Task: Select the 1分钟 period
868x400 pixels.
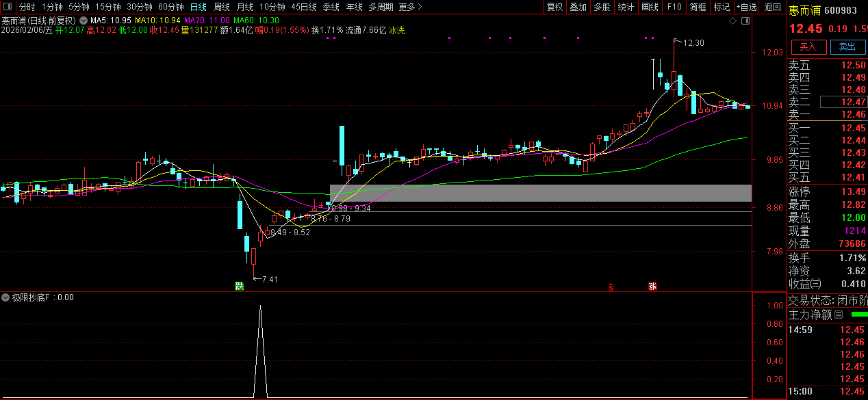Action: coord(52,7)
